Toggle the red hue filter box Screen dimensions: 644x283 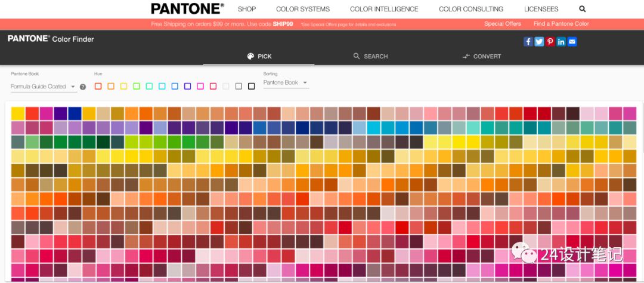(x=98, y=86)
